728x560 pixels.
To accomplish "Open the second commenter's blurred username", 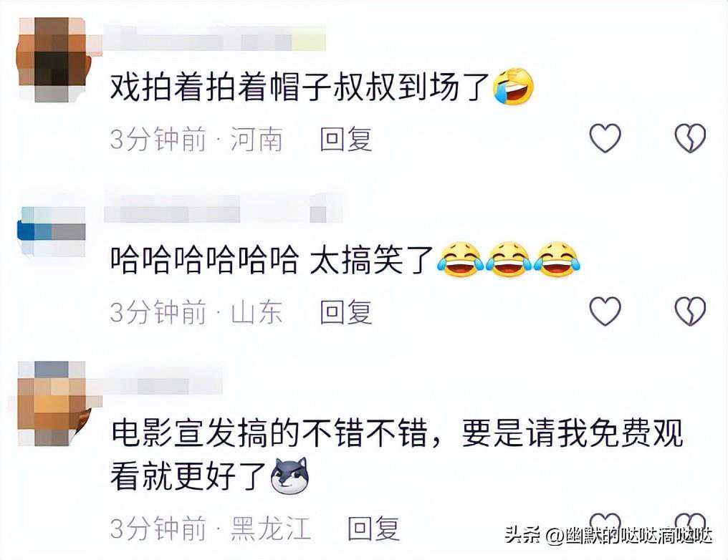I will point(224,209).
